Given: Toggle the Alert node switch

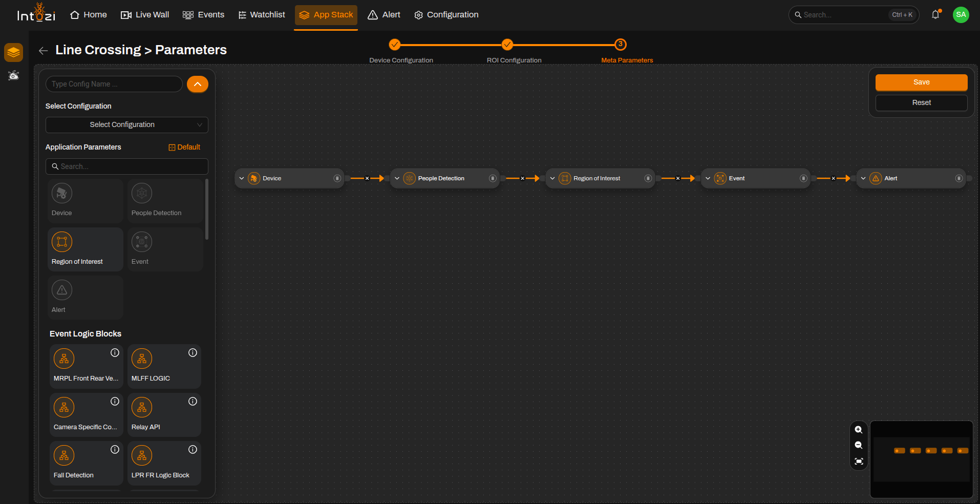Looking at the screenshot, I should pyautogui.click(x=958, y=178).
